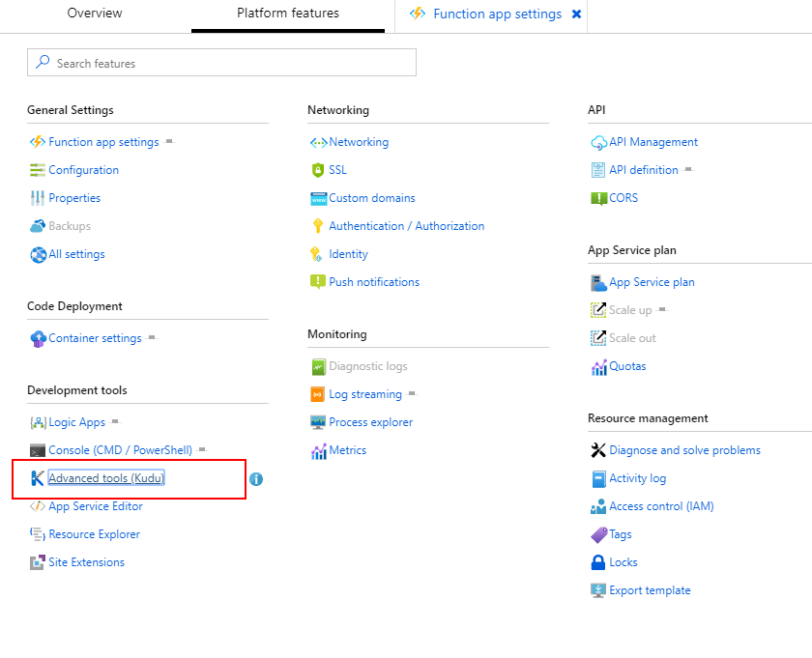The image size is (812, 658).
Task: Click the Diagnose and solve problems icon
Action: [598, 450]
